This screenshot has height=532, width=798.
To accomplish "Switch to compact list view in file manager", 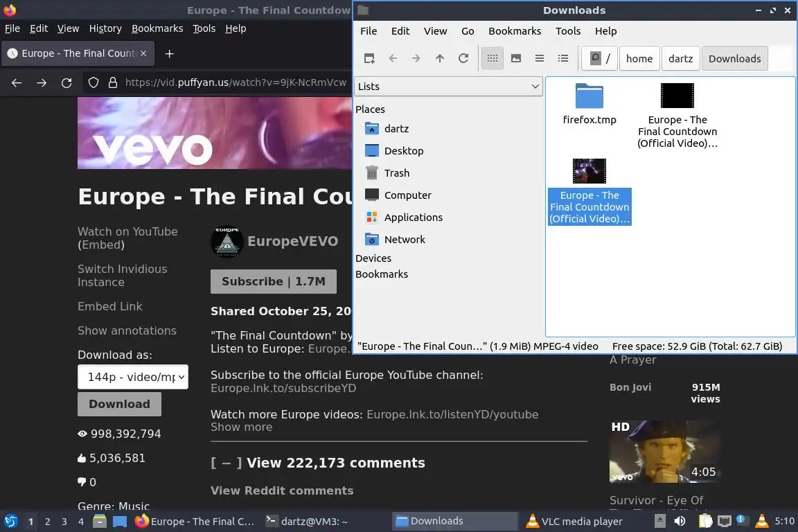I will tap(540, 59).
